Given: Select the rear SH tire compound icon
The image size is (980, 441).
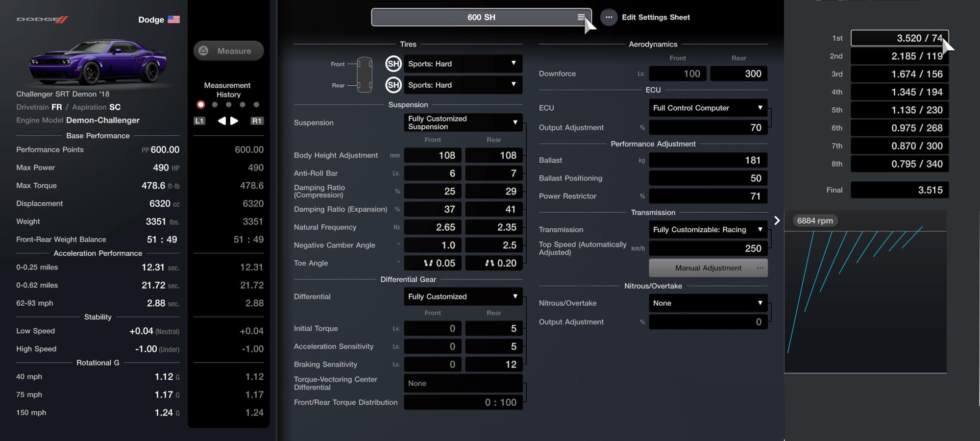Looking at the screenshot, I should (x=393, y=85).
